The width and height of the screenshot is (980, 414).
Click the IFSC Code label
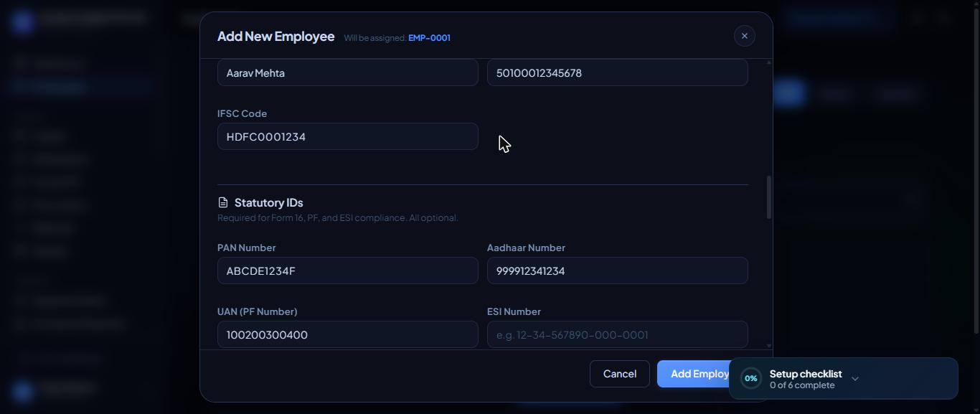242,113
